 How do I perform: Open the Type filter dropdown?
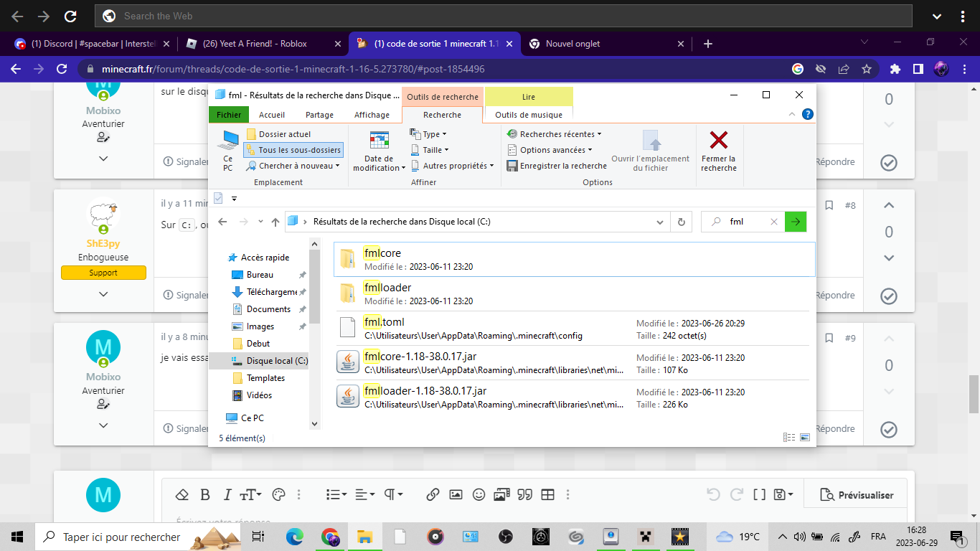pyautogui.click(x=428, y=134)
